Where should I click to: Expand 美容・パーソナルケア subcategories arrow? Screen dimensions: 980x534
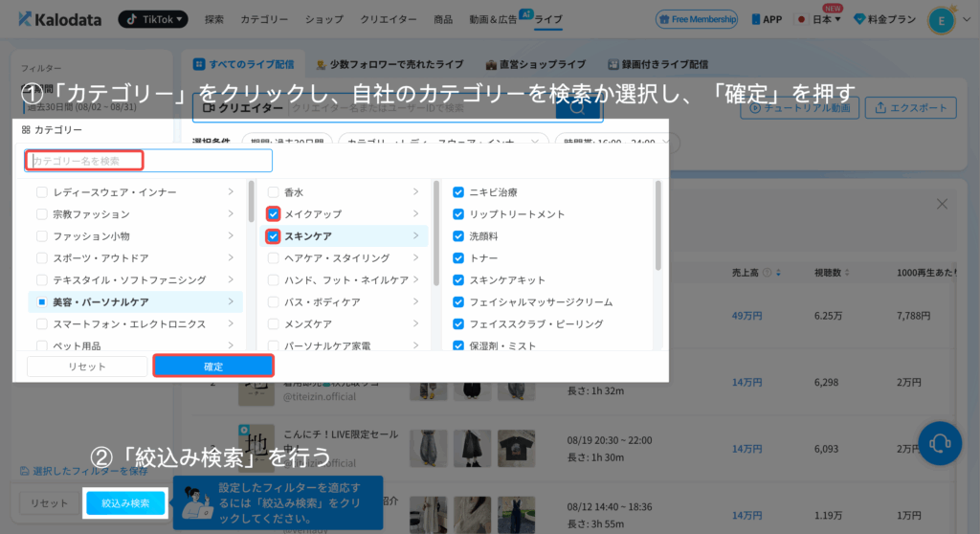[231, 301]
